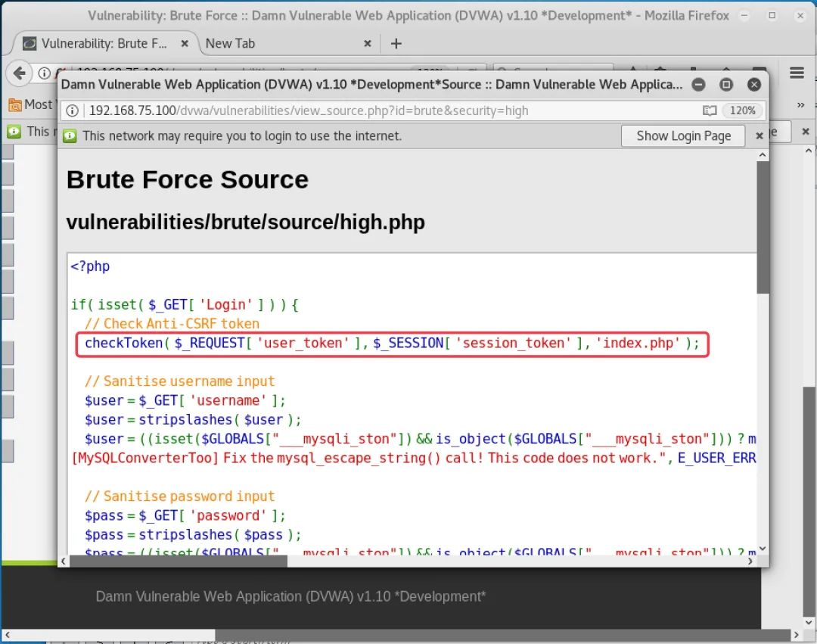Click the main page's horizontal scroll right arrow

[796, 635]
